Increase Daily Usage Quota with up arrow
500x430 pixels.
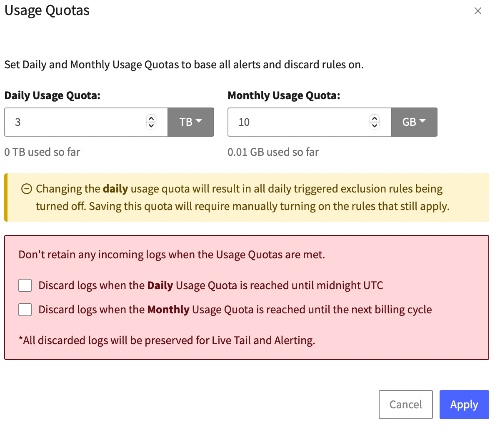click(x=151, y=118)
